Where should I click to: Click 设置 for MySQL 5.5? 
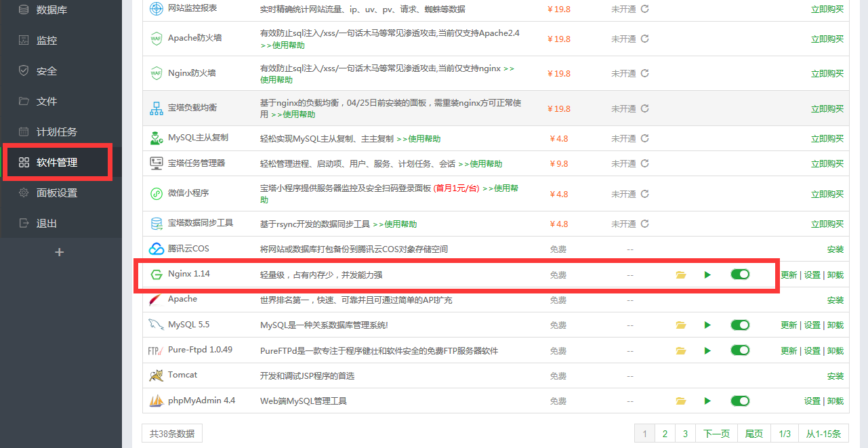tap(812, 325)
